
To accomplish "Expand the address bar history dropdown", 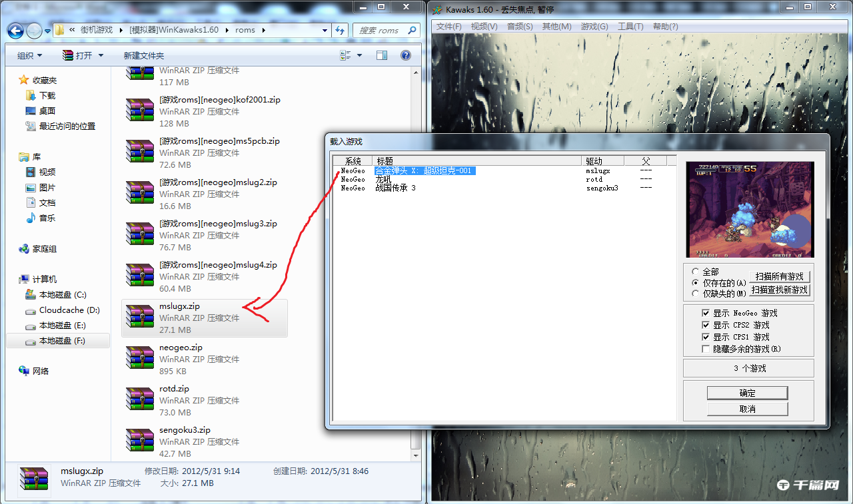I will [x=325, y=31].
